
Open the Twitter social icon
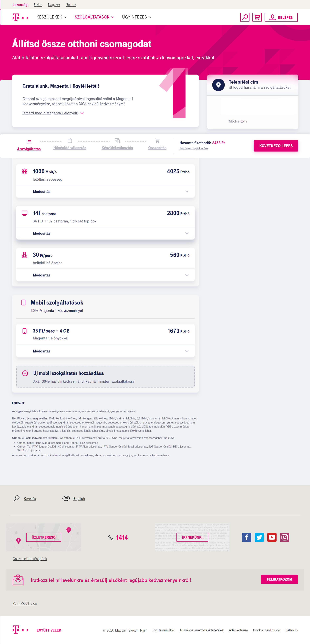coord(259,537)
